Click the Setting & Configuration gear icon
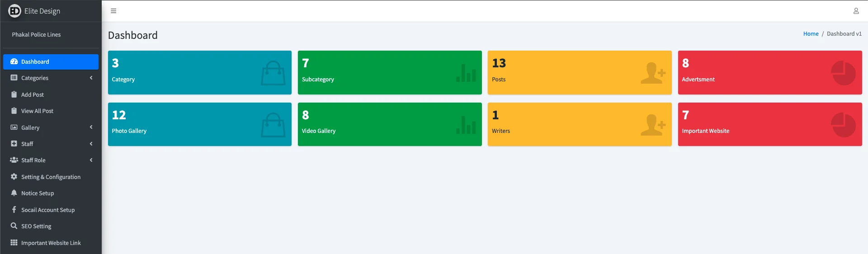 click(x=14, y=177)
